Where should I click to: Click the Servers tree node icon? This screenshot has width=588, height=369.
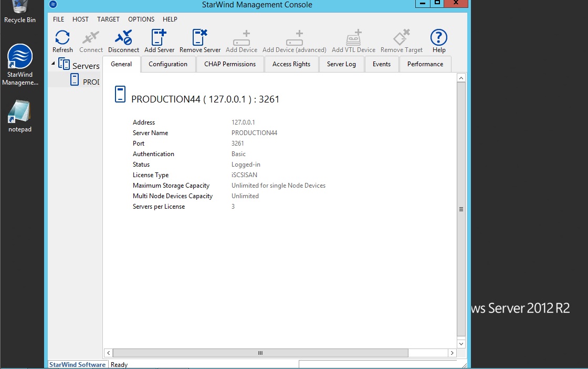pos(64,64)
